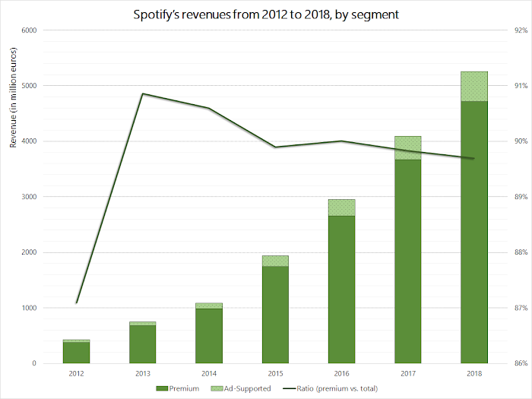Click the Ratio line legend marker

click(290, 388)
